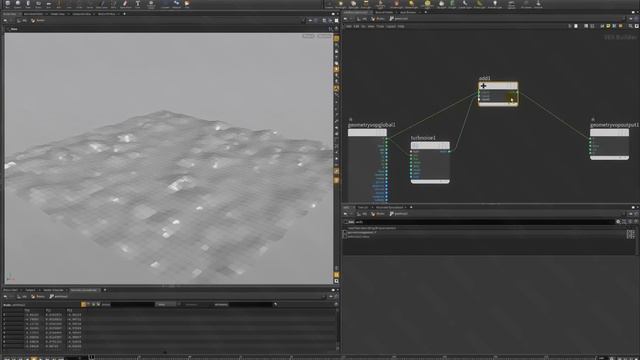Open parameter gear menu for add1
This screenshot has width=640, height=360.
[x=618, y=222]
